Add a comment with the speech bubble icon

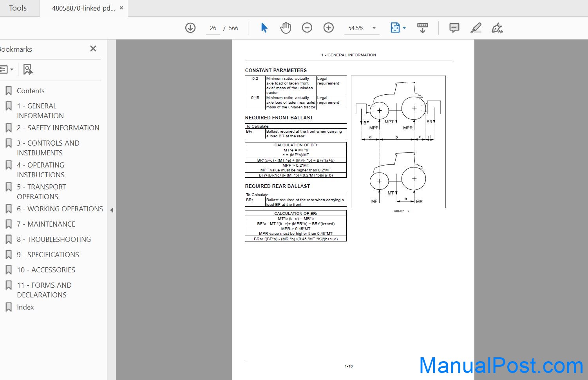[454, 28]
